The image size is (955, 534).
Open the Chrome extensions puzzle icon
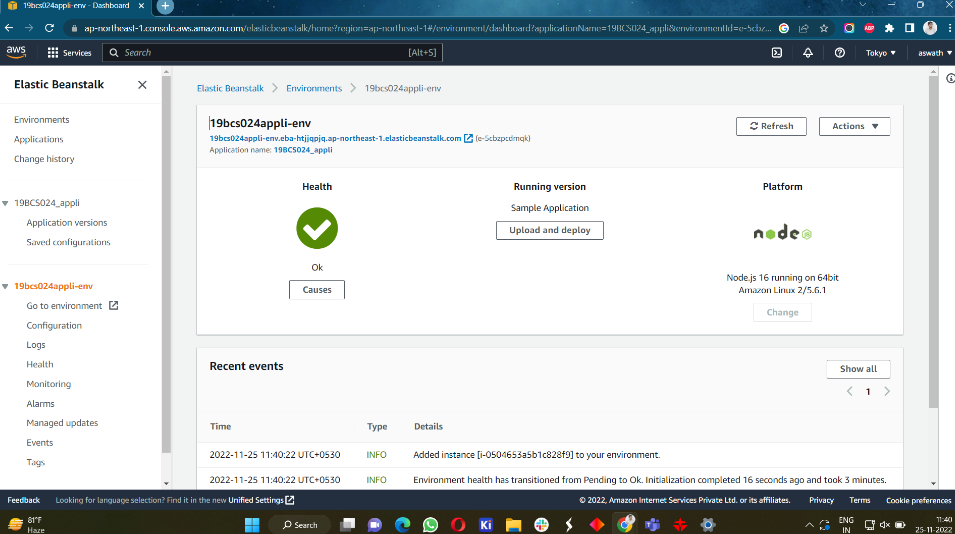889,28
